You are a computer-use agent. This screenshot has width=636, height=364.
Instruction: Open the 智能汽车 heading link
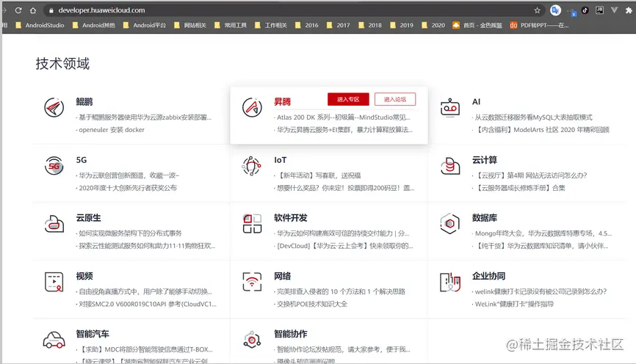(x=93, y=334)
